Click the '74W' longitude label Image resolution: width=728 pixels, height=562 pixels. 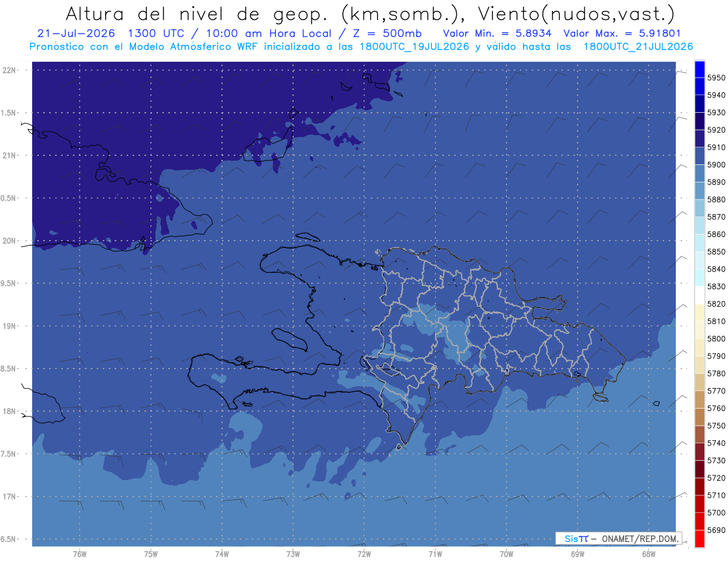click(221, 554)
